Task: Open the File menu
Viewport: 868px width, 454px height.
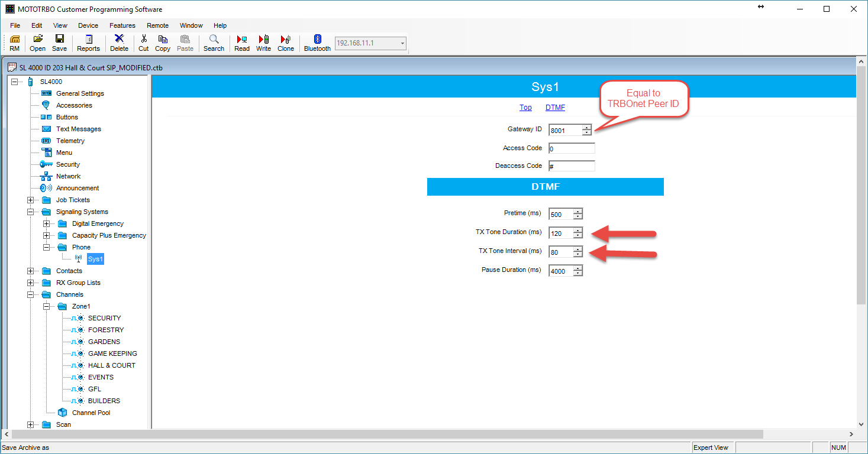Action: (15, 25)
